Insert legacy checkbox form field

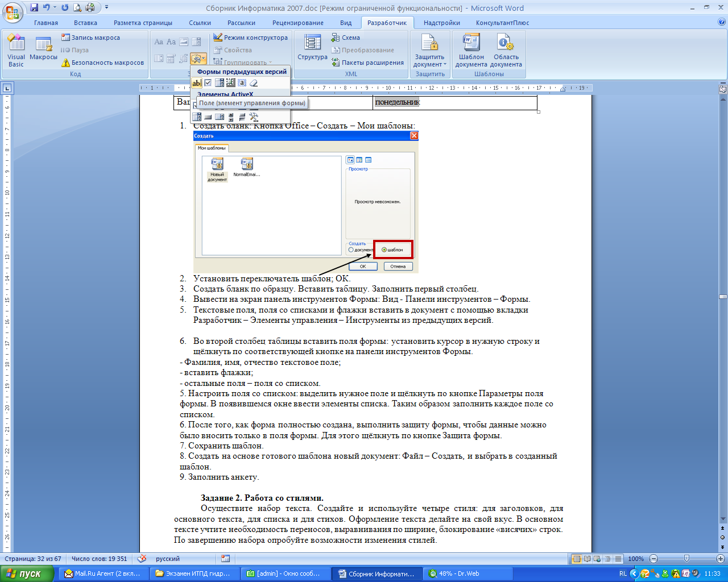click(208, 83)
